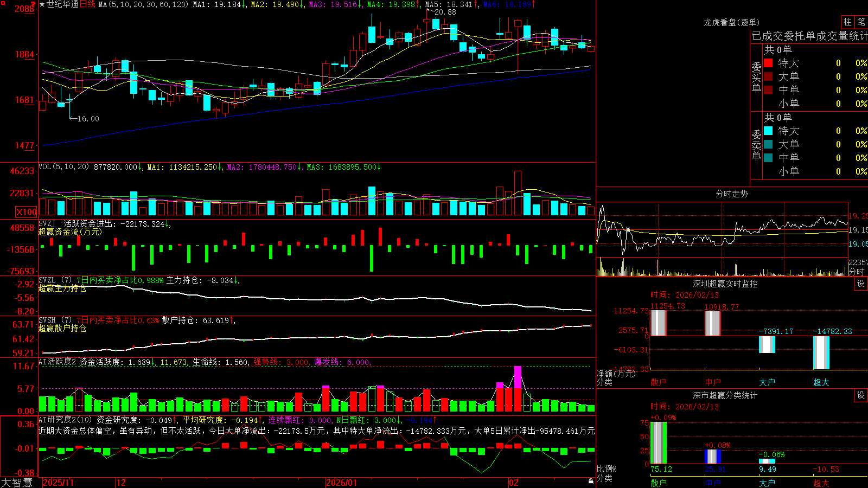This screenshot has width=868, height=488.
Task: Click the 大智慧 logo at bottom-left
Action: point(17,482)
